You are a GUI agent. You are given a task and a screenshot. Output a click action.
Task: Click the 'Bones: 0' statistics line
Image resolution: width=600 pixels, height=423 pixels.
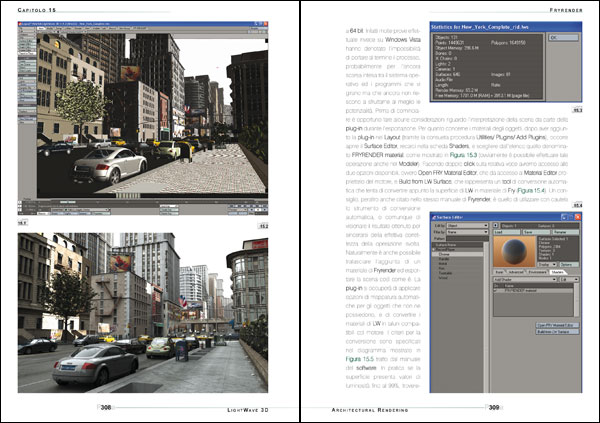point(443,54)
